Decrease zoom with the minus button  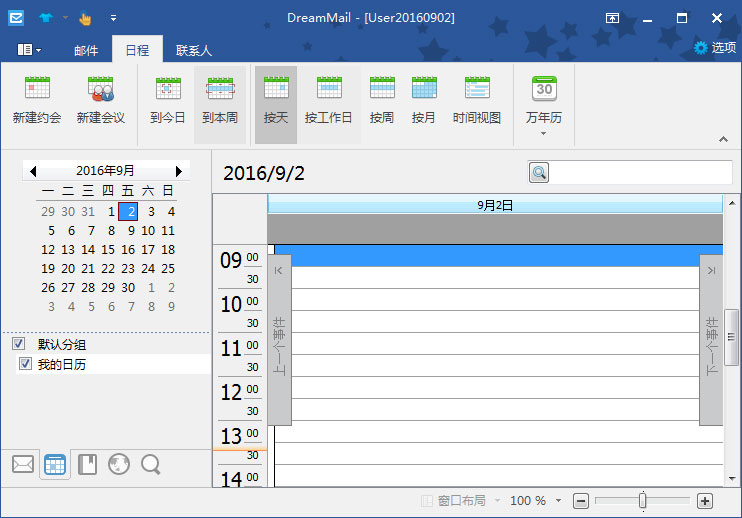click(581, 501)
